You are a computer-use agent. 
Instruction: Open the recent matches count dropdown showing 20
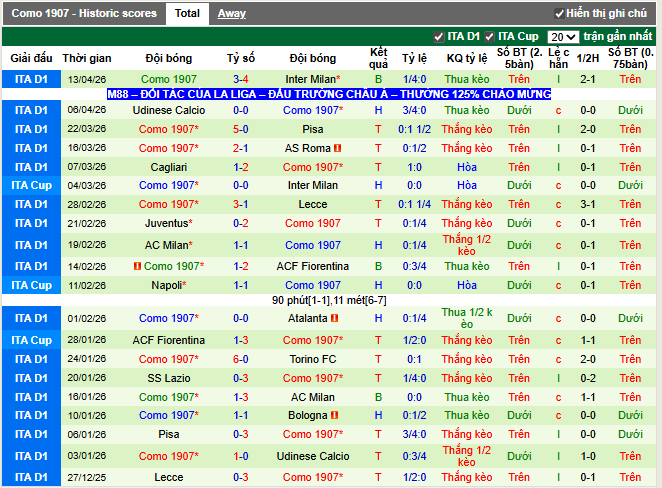click(562, 37)
